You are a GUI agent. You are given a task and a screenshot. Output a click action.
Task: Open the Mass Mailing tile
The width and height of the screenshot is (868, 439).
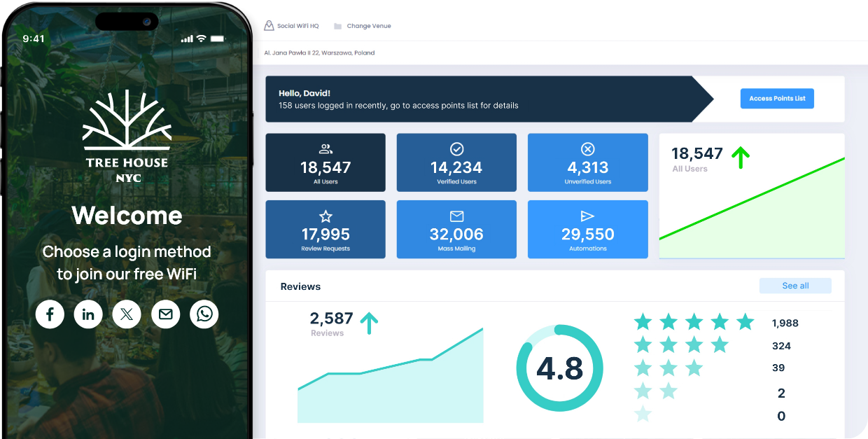coord(456,230)
